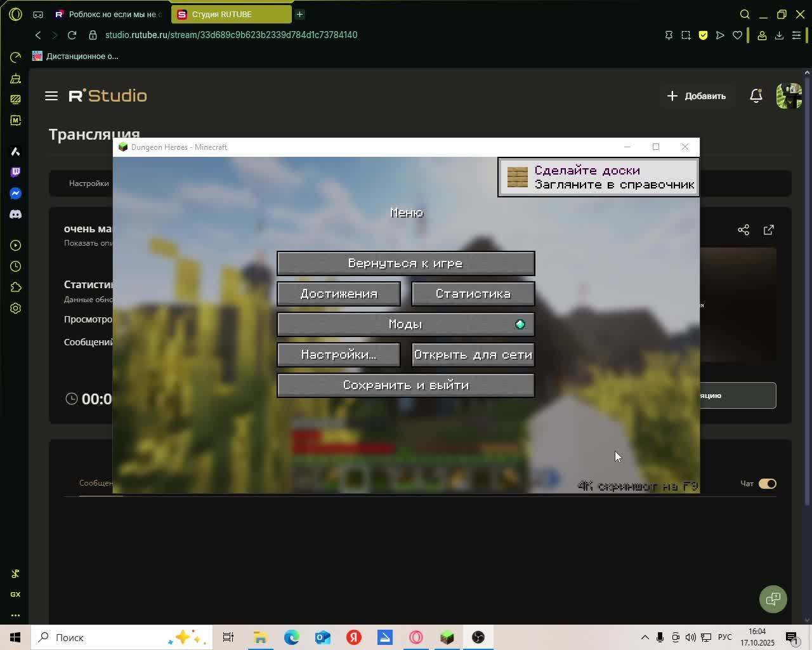Toggle the 'Чат' switch

coord(768,484)
